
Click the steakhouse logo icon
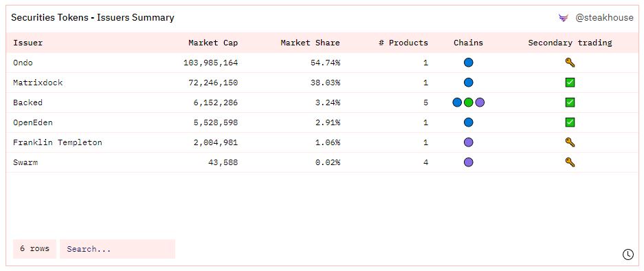[x=563, y=18]
